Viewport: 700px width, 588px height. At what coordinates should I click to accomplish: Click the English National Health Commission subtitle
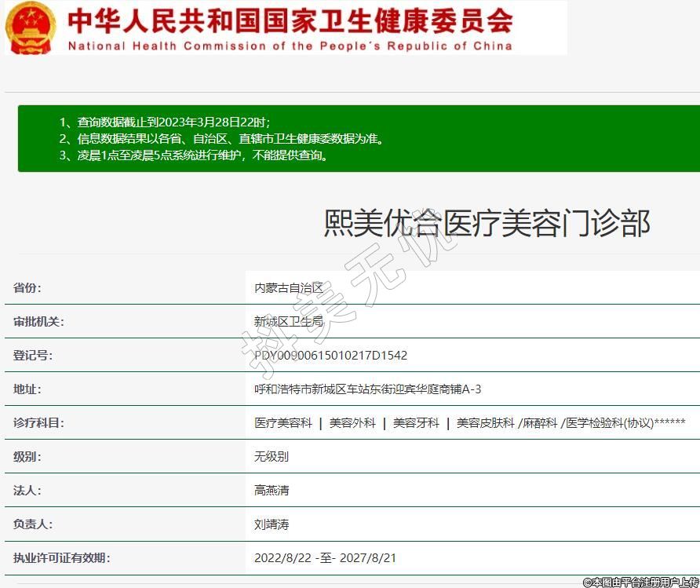coord(290,46)
